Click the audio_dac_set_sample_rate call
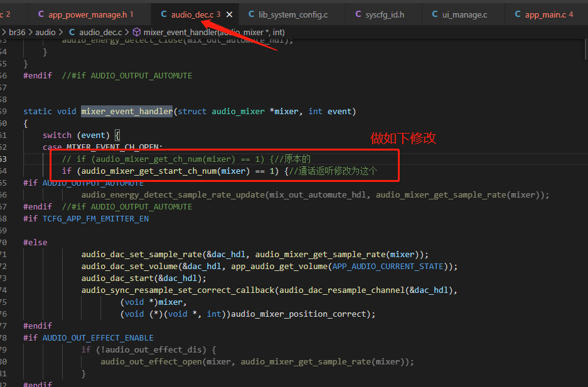The height and width of the screenshot is (387, 588). tap(142, 255)
